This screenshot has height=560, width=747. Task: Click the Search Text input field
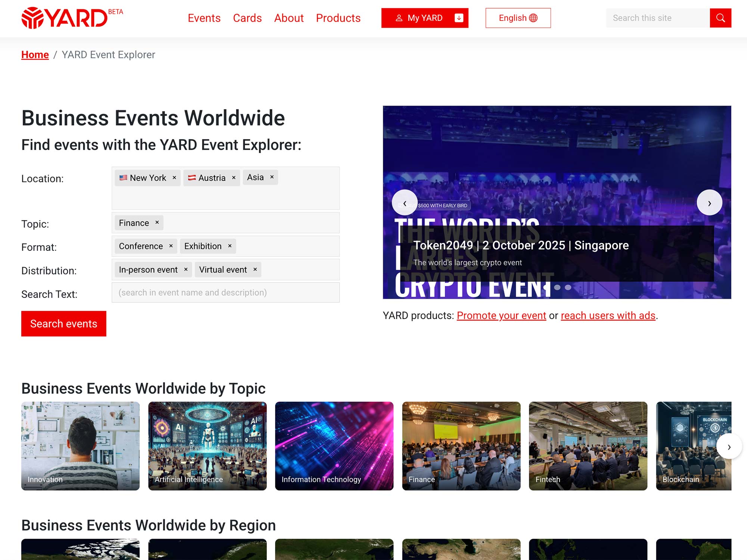226,292
